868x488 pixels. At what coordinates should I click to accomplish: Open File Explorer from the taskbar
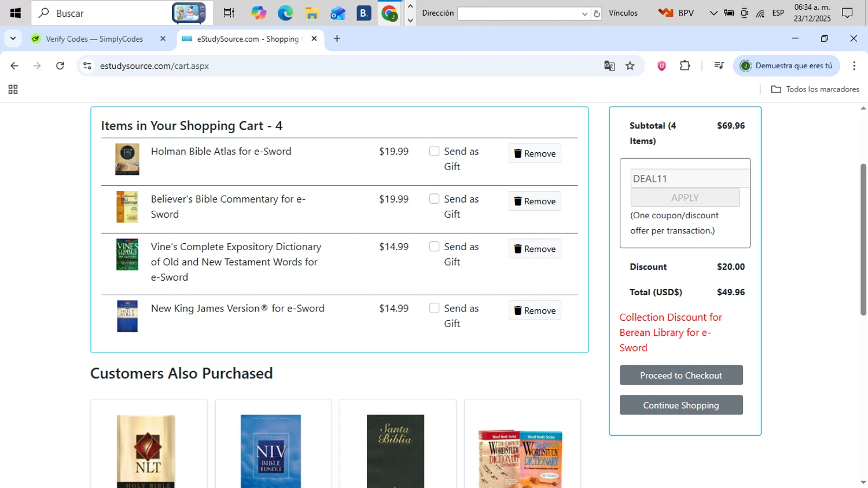312,13
